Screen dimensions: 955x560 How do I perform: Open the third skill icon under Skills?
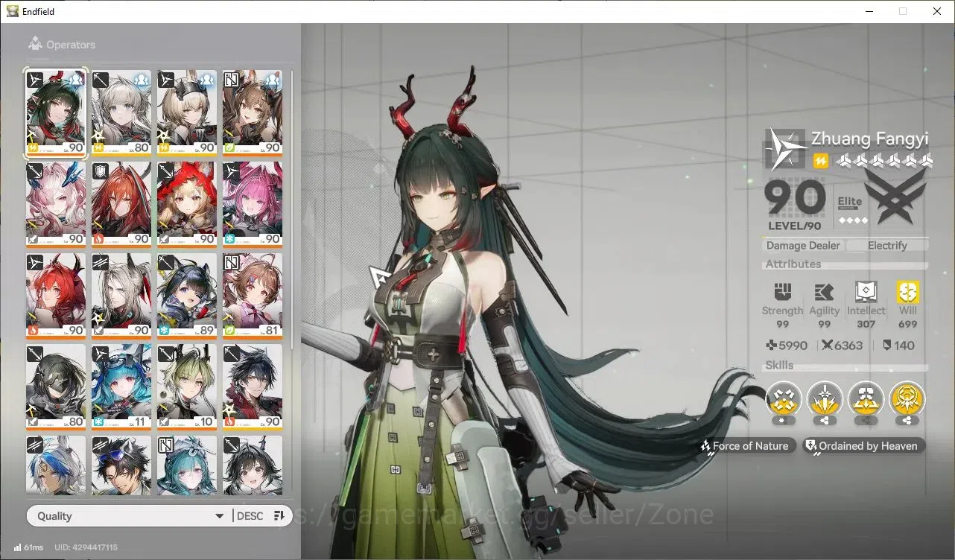[x=866, y=399]
